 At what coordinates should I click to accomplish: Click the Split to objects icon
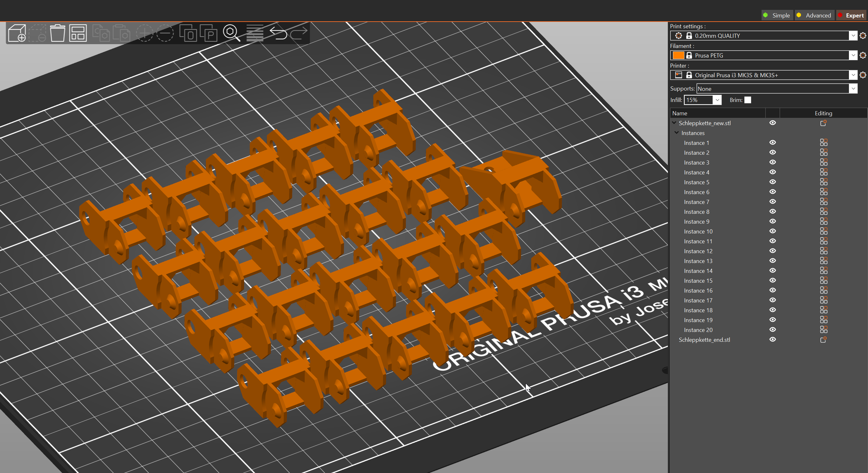(x=188, y=33)
